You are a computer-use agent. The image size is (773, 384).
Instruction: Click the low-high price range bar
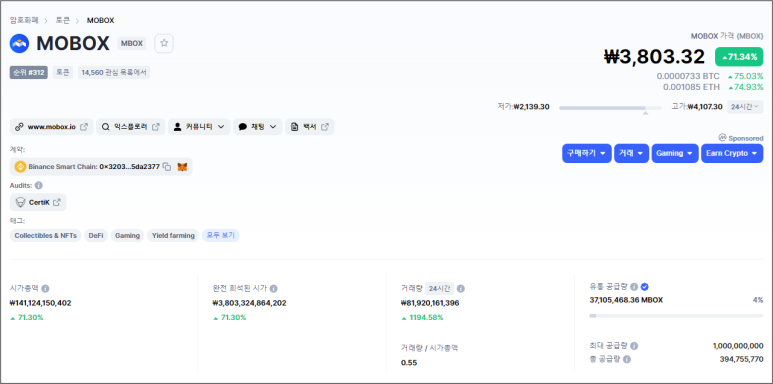coord(610,107)
